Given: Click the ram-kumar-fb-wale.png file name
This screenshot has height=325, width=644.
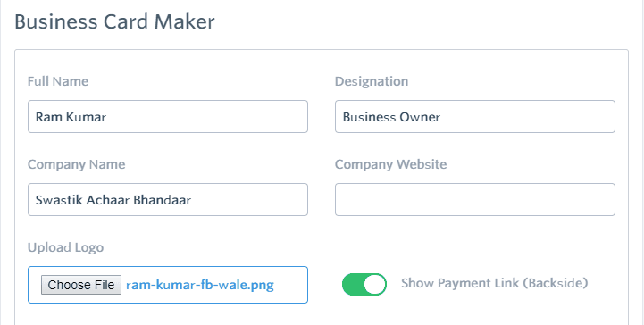Looking at the screenshot, I should coord(199,285).
